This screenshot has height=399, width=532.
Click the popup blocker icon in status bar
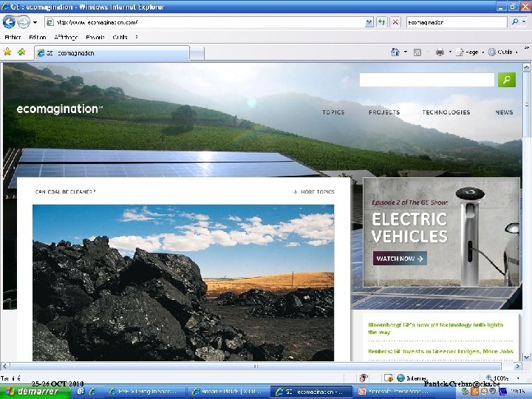(x=389, y=378)
